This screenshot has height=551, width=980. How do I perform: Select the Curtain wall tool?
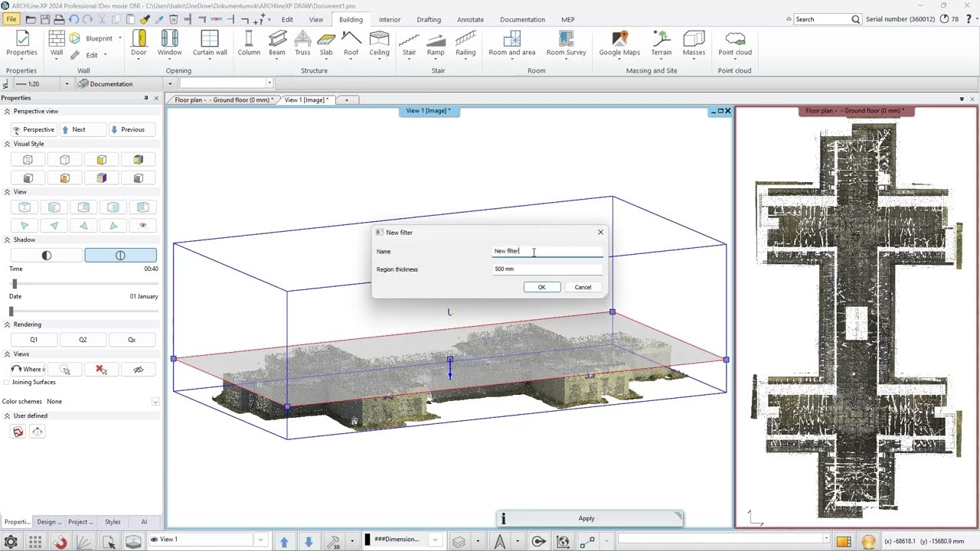(x=210, y=43)
